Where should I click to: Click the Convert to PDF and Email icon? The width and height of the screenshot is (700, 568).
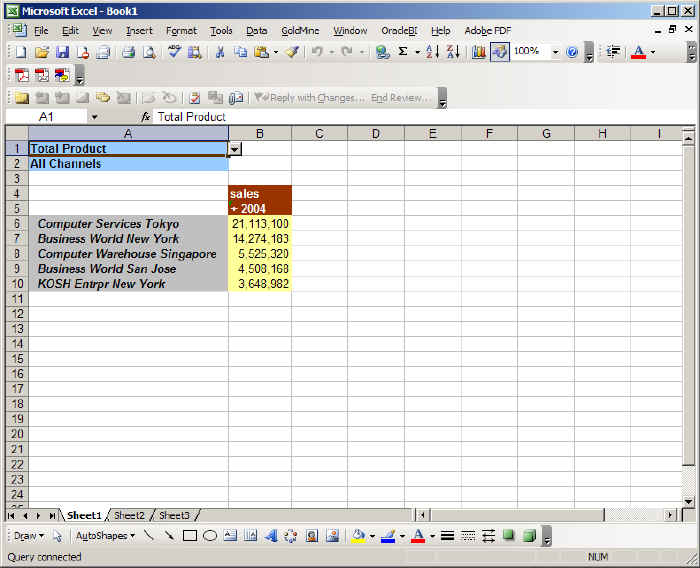click(42, 75)
